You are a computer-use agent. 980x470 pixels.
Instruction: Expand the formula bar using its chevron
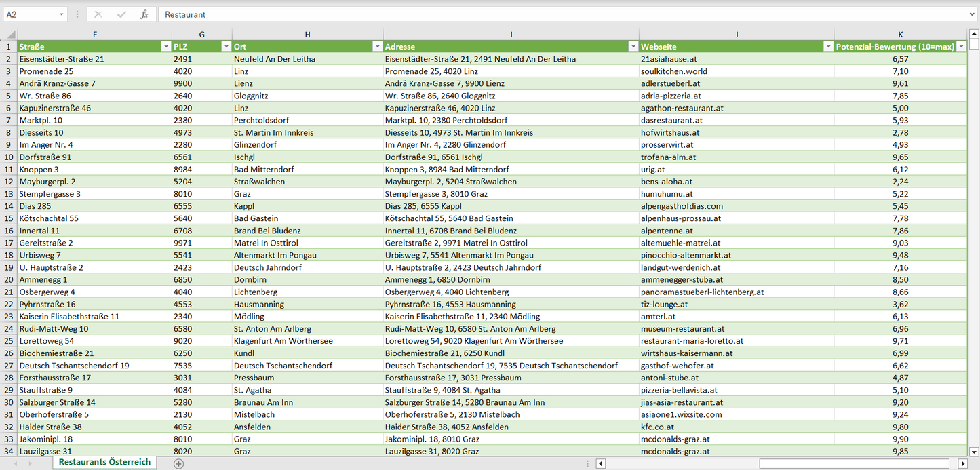pyautogui.click(x=973, y=14)
